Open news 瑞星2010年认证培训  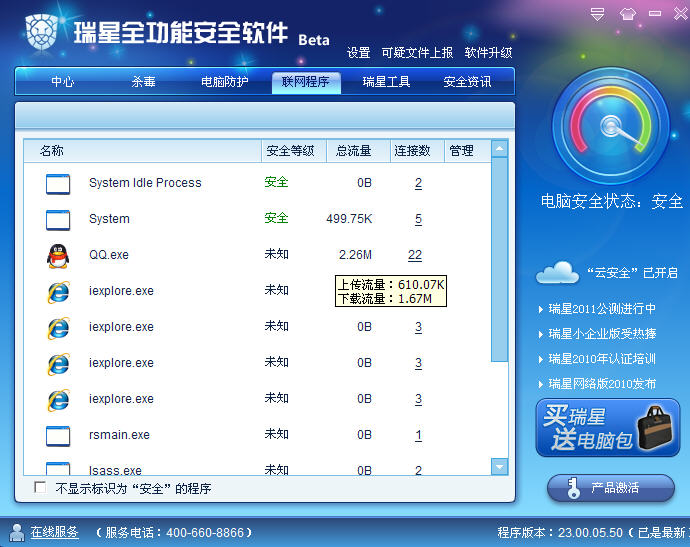pyautogui.click(x=602, y=359)
